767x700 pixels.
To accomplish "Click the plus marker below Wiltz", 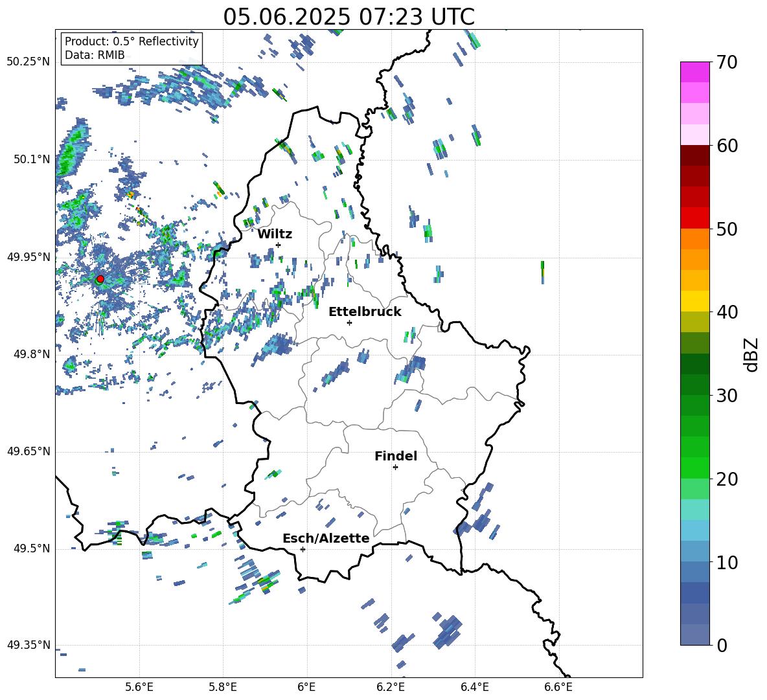I will [279, 245].
